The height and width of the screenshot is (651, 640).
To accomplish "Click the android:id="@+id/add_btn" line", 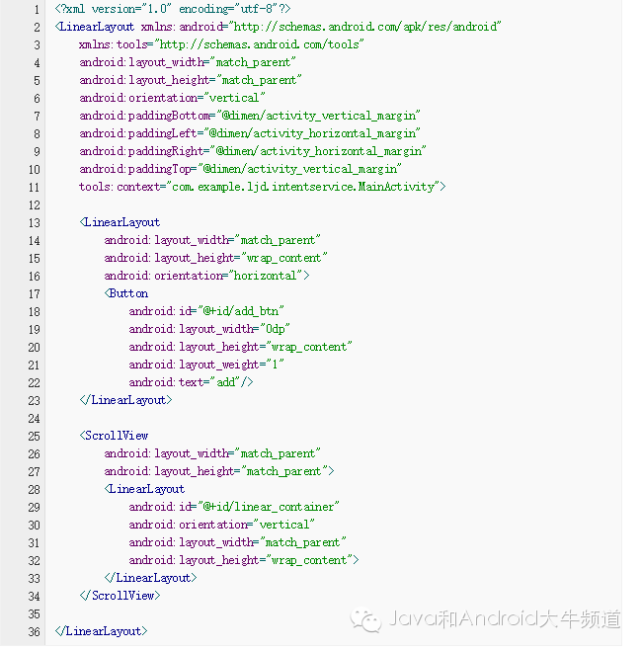I will 206,311.
